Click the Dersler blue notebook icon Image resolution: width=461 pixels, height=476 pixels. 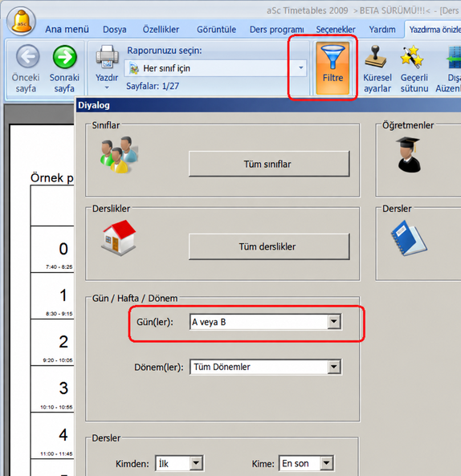[x=409, y=238]
